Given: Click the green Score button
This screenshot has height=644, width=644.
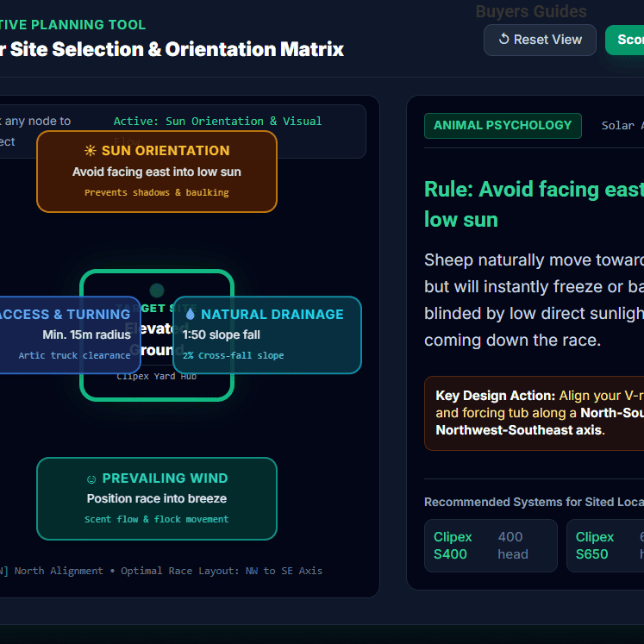Looking at the screenshot, I should coord(625,40).
